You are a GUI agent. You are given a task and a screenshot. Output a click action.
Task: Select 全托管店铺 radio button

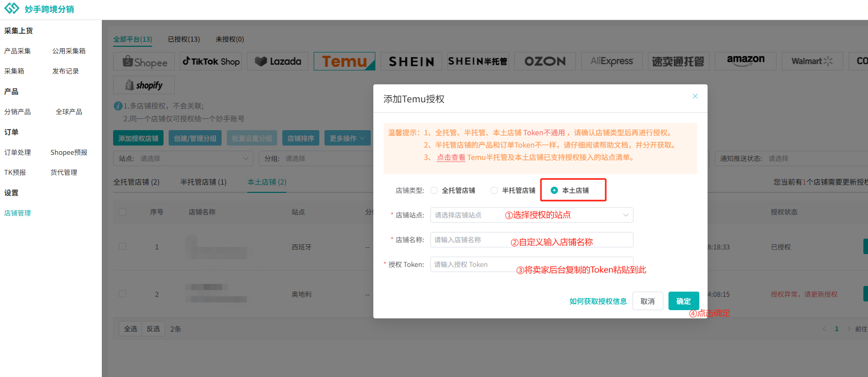click(x=434, y=190)
